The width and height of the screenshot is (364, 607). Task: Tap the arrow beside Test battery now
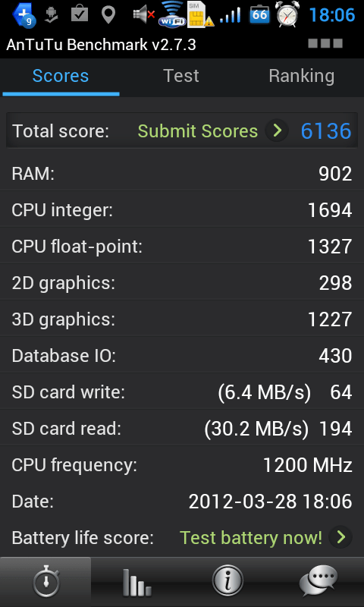340,537
